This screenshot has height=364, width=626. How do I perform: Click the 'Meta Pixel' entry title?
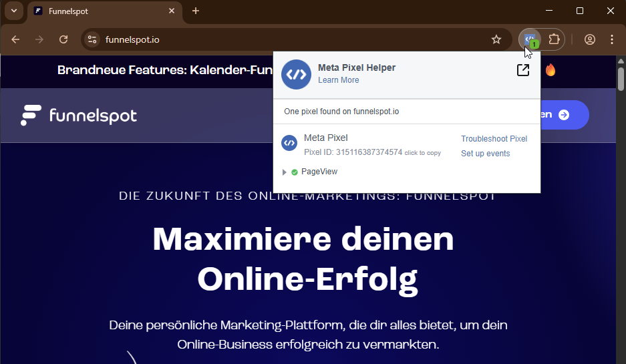pyautogui.click(x=325, y=138)
